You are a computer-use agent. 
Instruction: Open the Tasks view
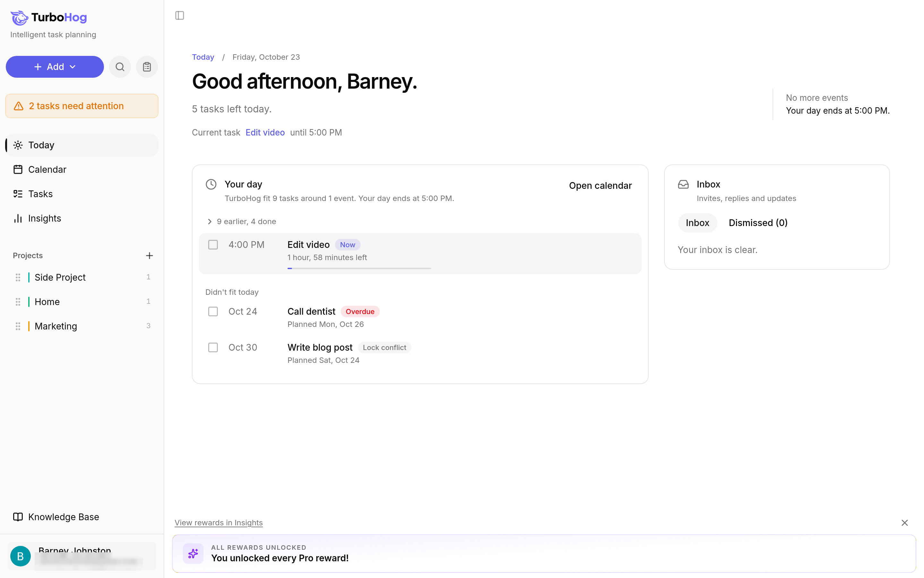(x=82, y=194)
